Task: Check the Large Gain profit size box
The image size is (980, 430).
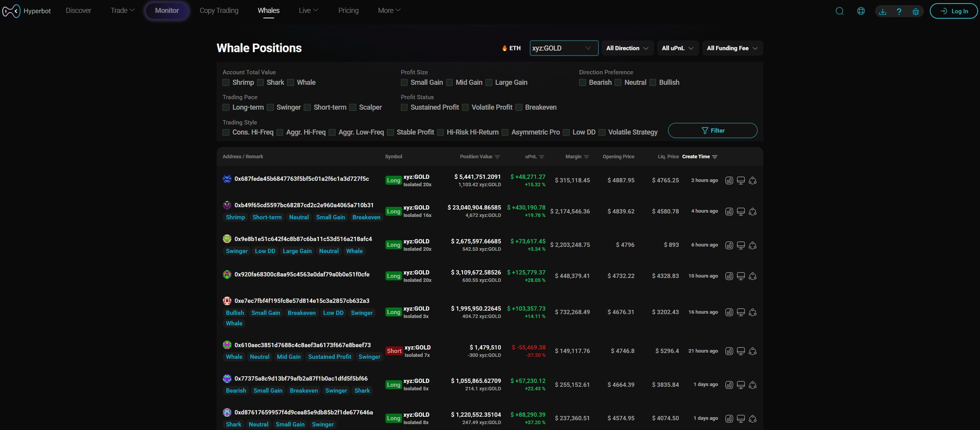Action: pos(489,83)
